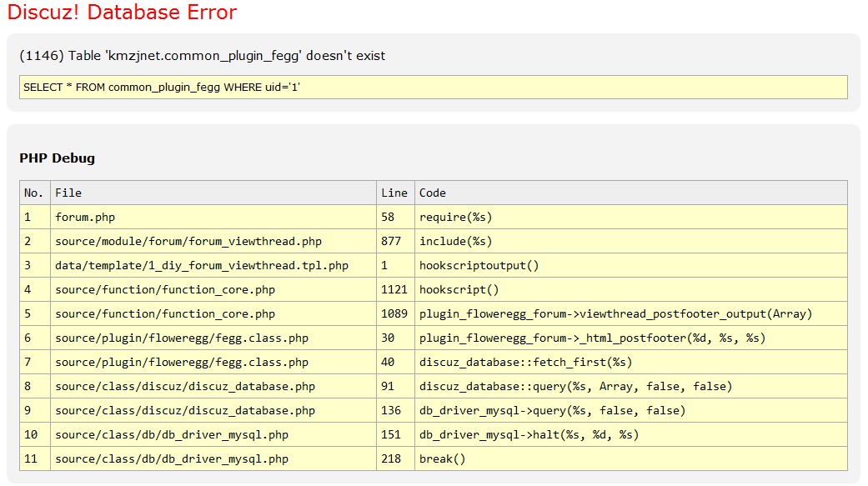Click the 'db_driver_mysql->halt(%s, %d, %s)' cell

631,435
